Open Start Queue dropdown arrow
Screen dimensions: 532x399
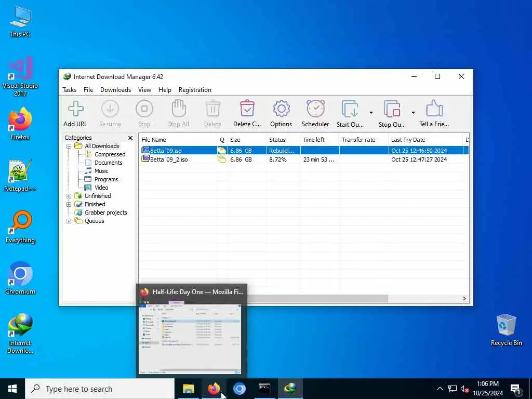pyautogui.click(x=371, y=113)
